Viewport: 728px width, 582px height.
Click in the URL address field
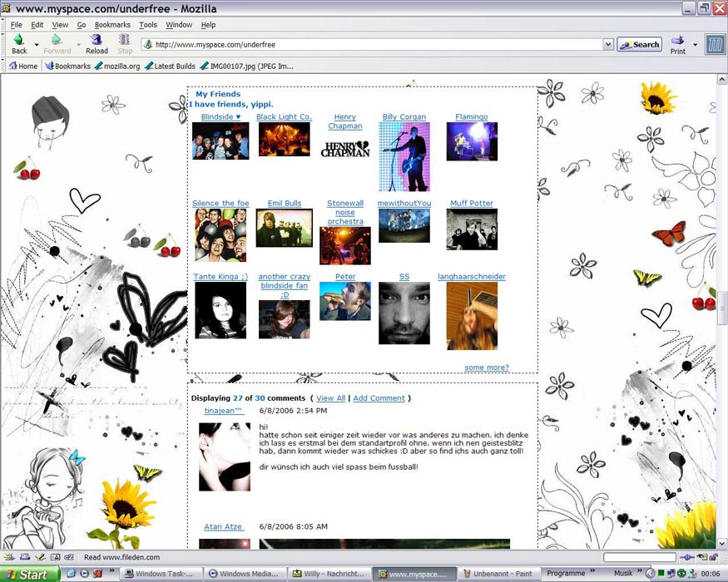tap(377, 45)
